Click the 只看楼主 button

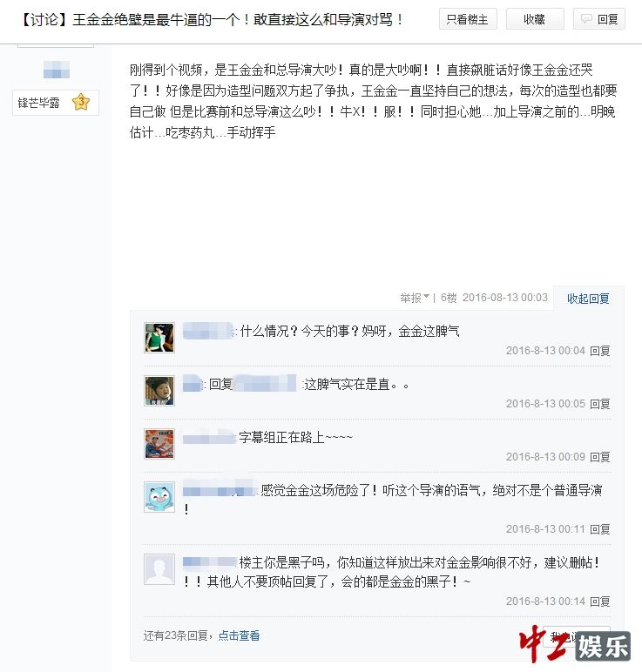pos(468,19)
